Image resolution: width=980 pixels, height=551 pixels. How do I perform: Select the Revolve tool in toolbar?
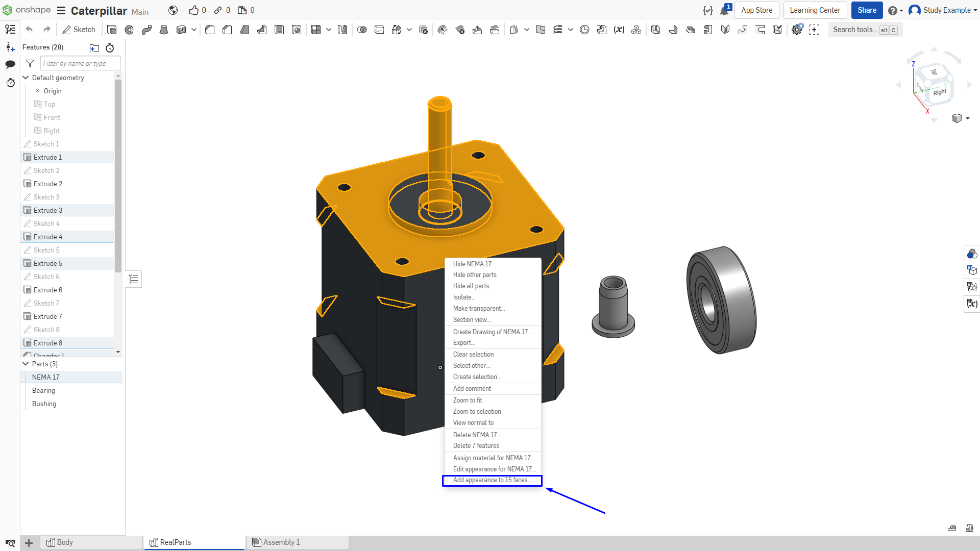point(129,30)
